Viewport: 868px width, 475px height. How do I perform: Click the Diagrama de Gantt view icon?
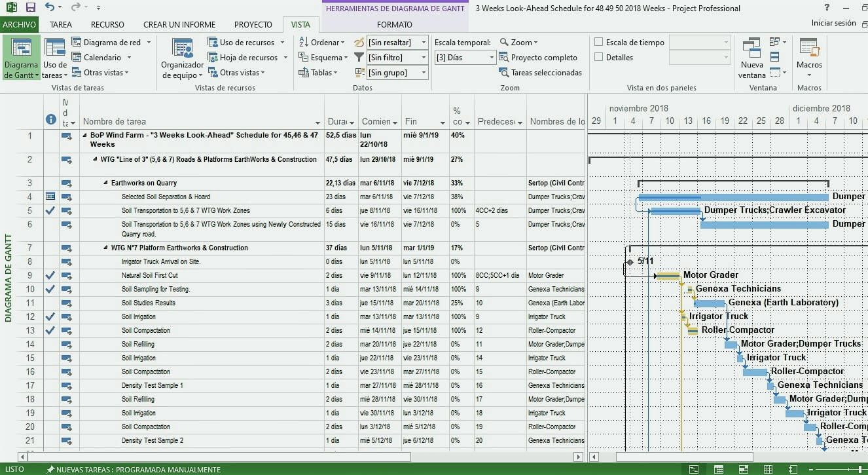point(21,50)
